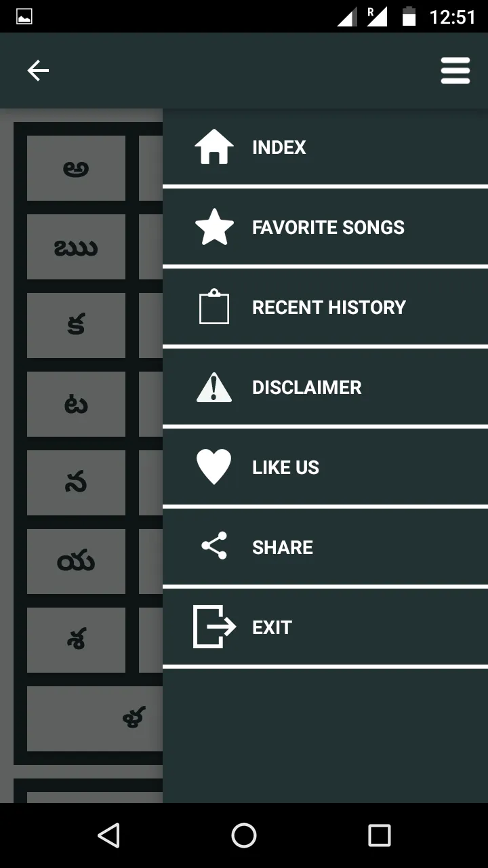The image size is (488, 868).
Task: Open Recent History clipboard icon
Action: tap(214, 307)
